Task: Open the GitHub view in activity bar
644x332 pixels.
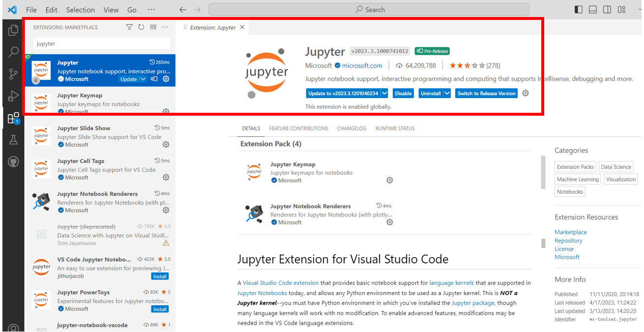Action: tap(13, 161)
